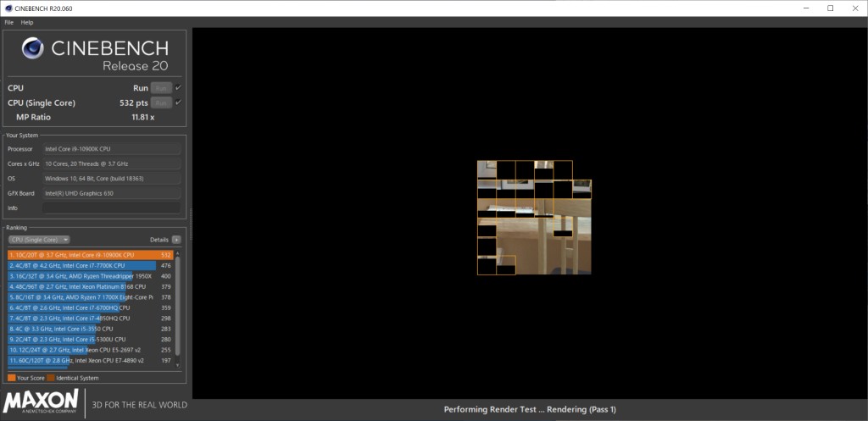Click the Cores x GHz field value

point(111,163)
